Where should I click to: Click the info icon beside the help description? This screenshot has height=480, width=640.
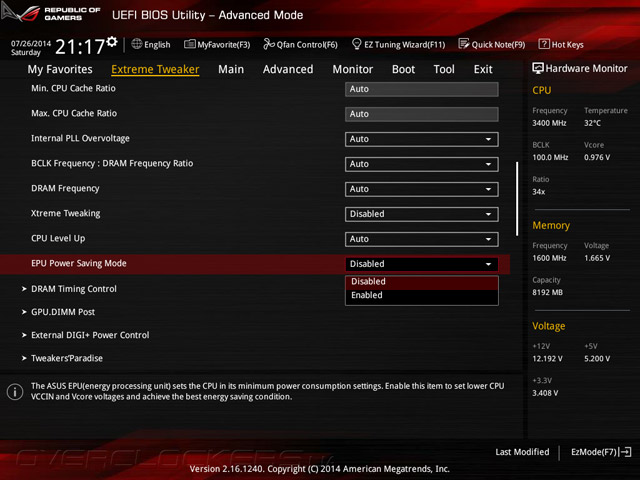[15, 391]
